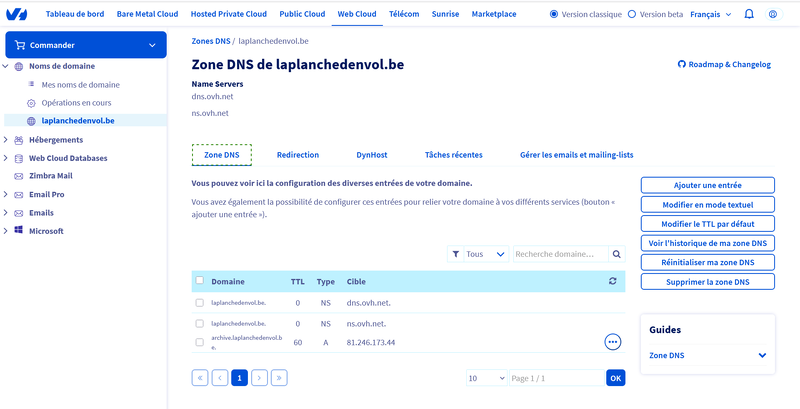Check the box for the dns.ovh.net. NS row
Viewport: 800px width, 409px height.
200,303
